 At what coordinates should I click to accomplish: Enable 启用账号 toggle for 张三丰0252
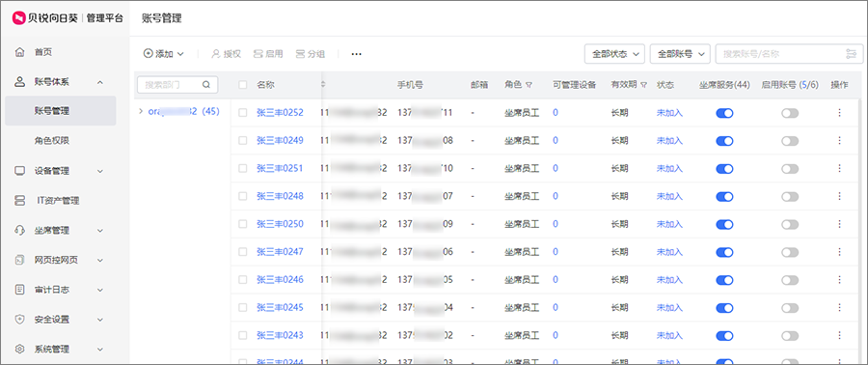pyautogui.click(x=790, y=113)
